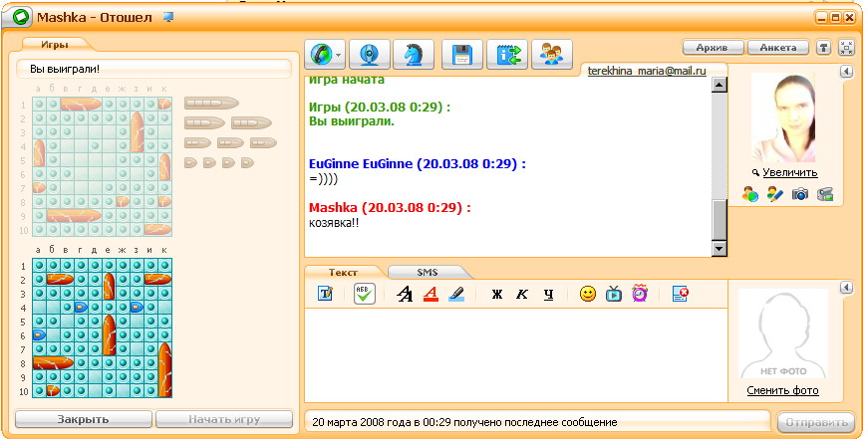
Task: Toggle text formatting panel icon
Action: pyautogui.click(x=325, y=294)
